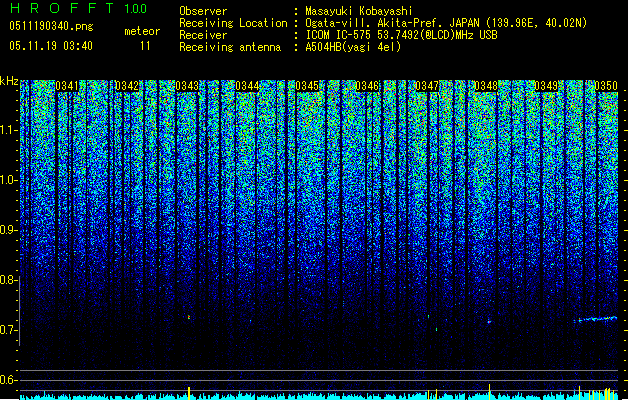Click the 0.6 kHz axis tick label
Screen dimensions: 629x400
click(x=8, y=380)
